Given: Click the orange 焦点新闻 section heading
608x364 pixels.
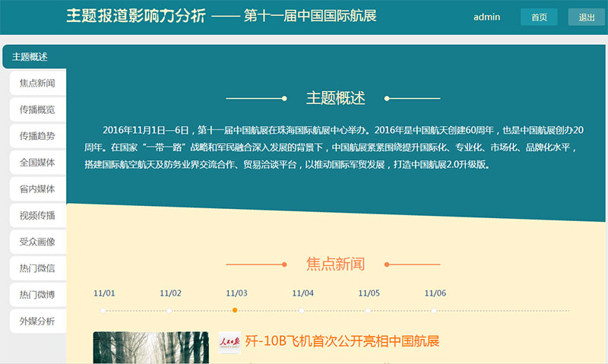Looking at the screenshot, I should coord(335,264).
